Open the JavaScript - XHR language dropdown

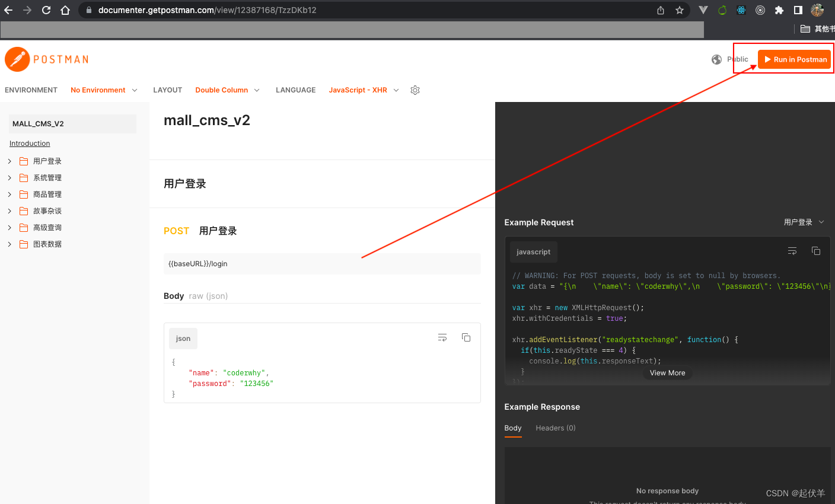click(x=364, y=90)
